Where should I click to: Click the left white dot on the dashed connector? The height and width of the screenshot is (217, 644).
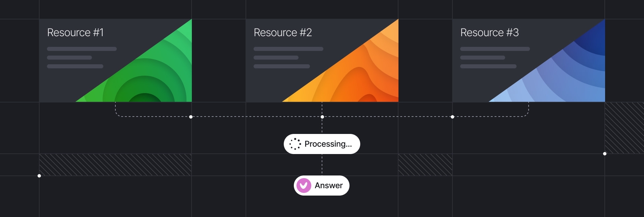pyautogui.click(x=191, y=117)
